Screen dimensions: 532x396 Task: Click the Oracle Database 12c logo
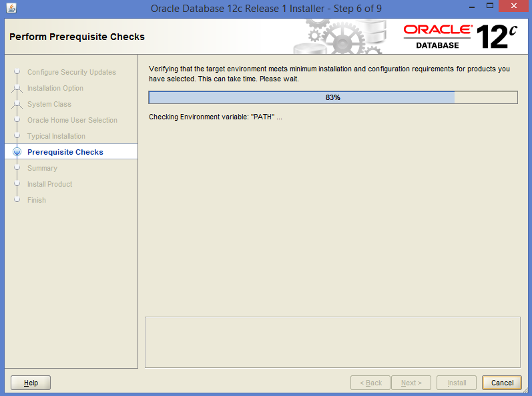(x=460, y=37)
